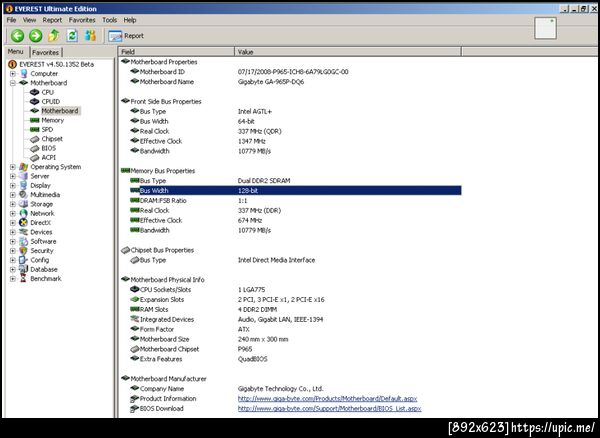Expand the Computer tree node

pyautogui.click(x=13, y=74)
